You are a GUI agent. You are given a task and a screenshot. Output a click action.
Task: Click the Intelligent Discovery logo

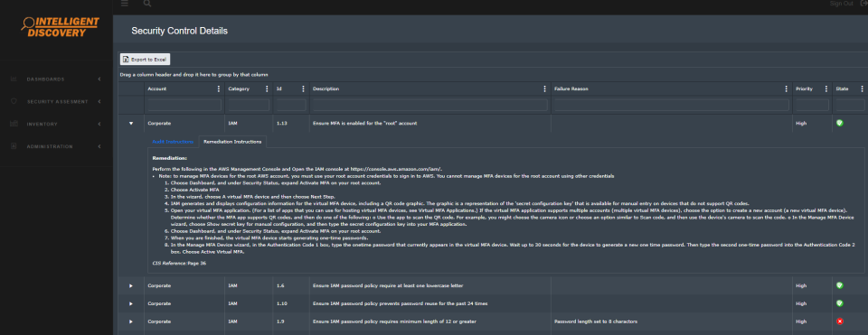61,26
